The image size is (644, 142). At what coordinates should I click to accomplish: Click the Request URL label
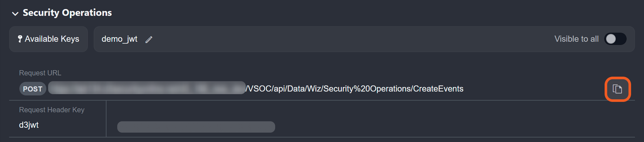[40, 73]
